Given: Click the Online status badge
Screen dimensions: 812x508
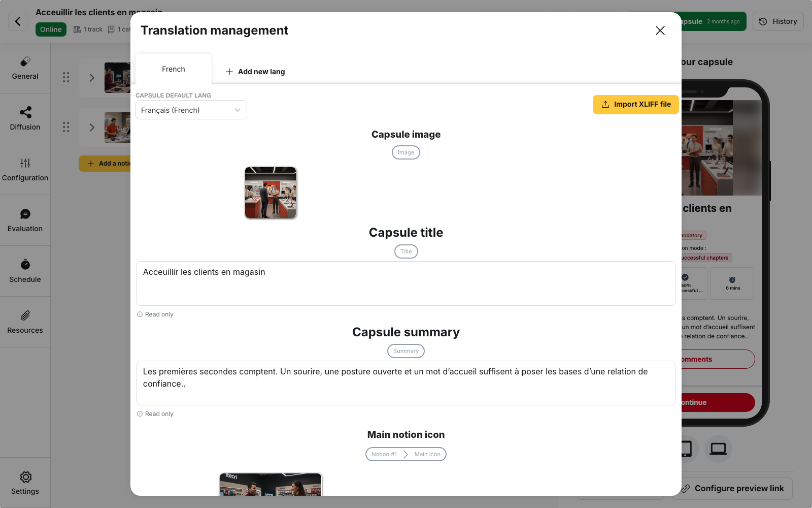Looking at the screenshot, I should [51, 29].
